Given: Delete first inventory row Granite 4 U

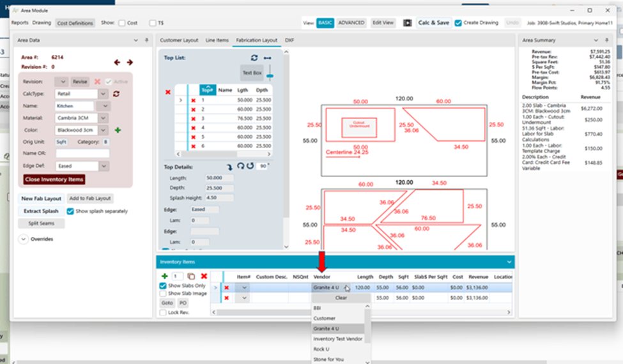Looking at the screenshot, I should pyautogui.click(x=226, y=288).
